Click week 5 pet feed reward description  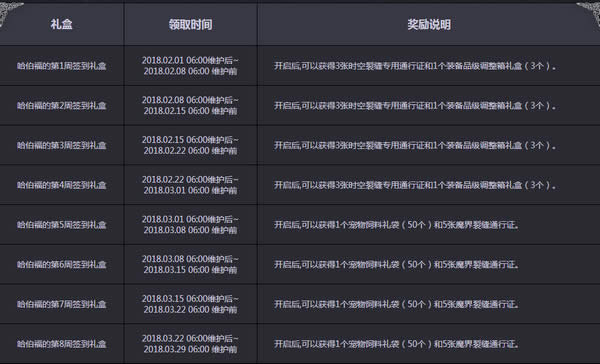(396, 225)
